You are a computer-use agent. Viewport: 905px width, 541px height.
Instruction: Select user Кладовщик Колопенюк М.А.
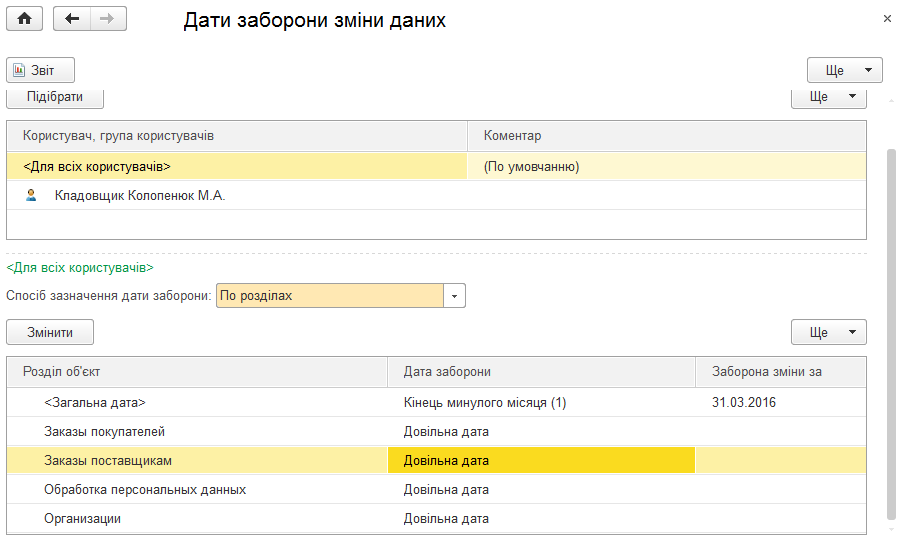[x=436, y=196]
